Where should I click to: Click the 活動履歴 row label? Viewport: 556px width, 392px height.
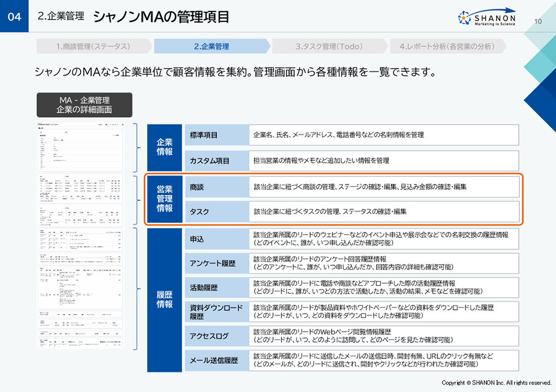pos(216,287)
